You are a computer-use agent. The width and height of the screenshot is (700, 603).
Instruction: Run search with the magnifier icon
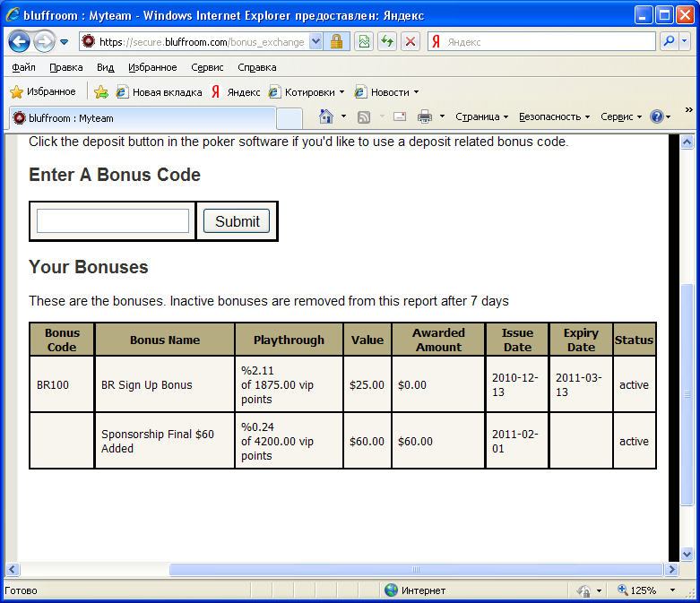[x=669, y=42]
